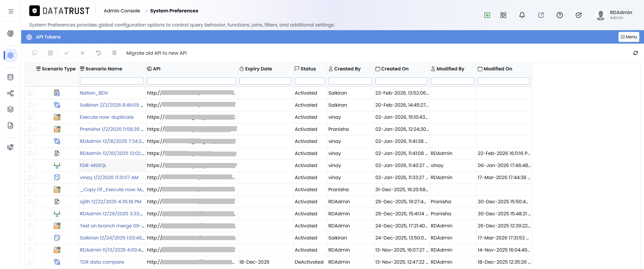This screenshot has width=644, height=269.
Task: Open the Menu button in API Tokens bar
Action: tap(629, 37)
